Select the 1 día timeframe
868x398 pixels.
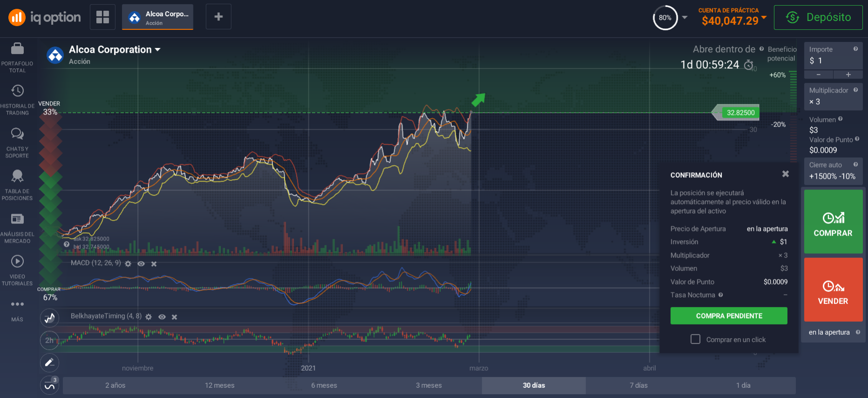[x=743, y=385]
